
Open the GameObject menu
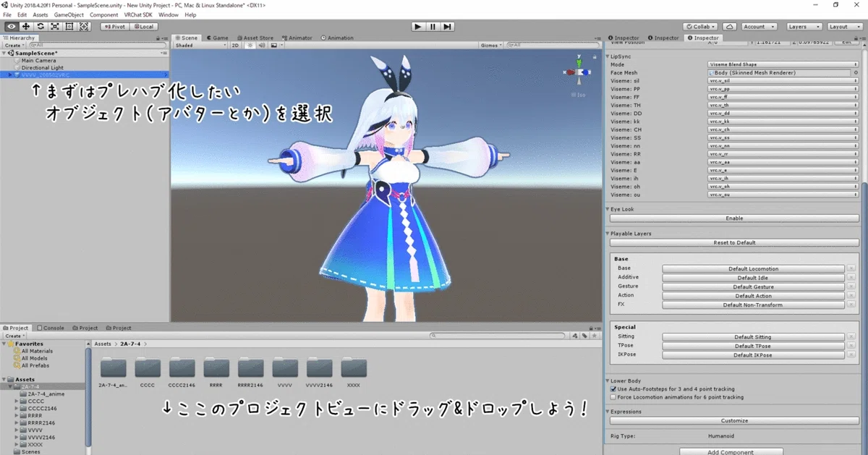click(69, 14)
